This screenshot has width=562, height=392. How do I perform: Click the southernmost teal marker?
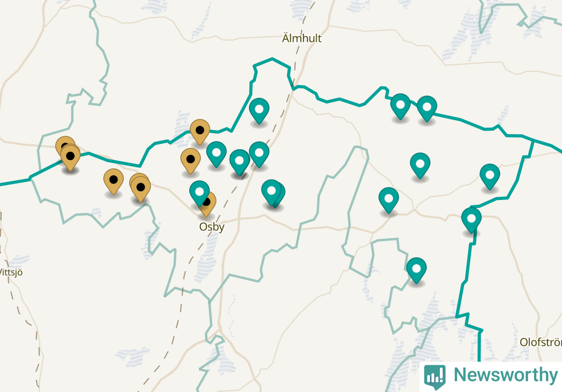tap(416, 270)
